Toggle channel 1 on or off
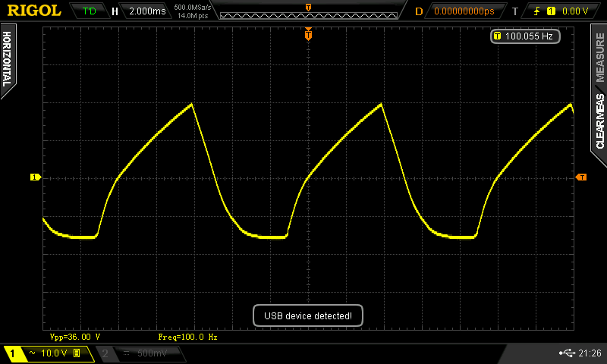The height and width of the screenshot is (364, 607). coord(14,353)
